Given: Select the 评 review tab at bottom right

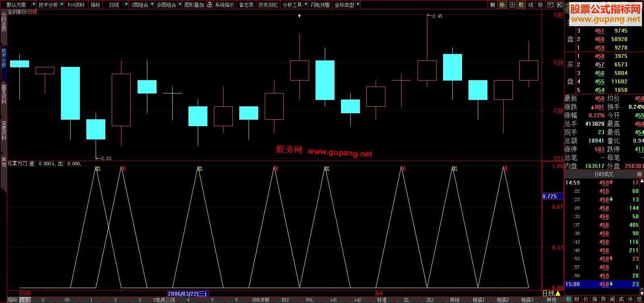Looking at the screenshot, I should (x=631, y=299).
